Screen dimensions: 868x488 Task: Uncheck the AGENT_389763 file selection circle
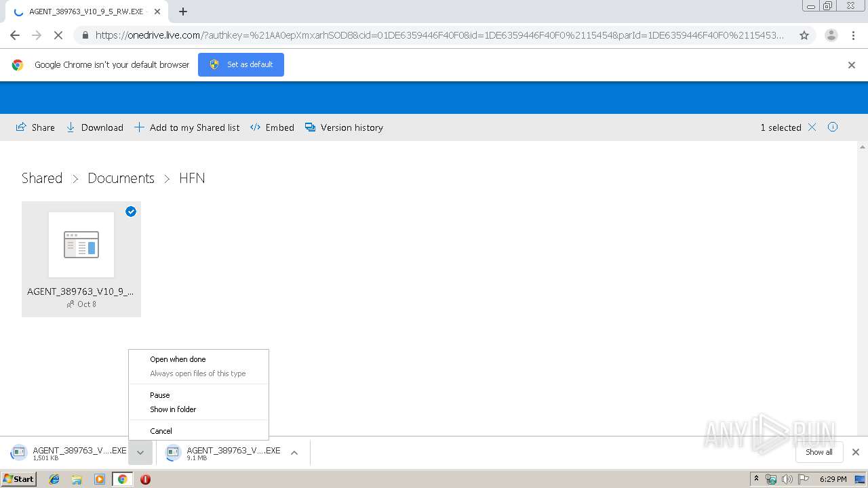point(131,211)
